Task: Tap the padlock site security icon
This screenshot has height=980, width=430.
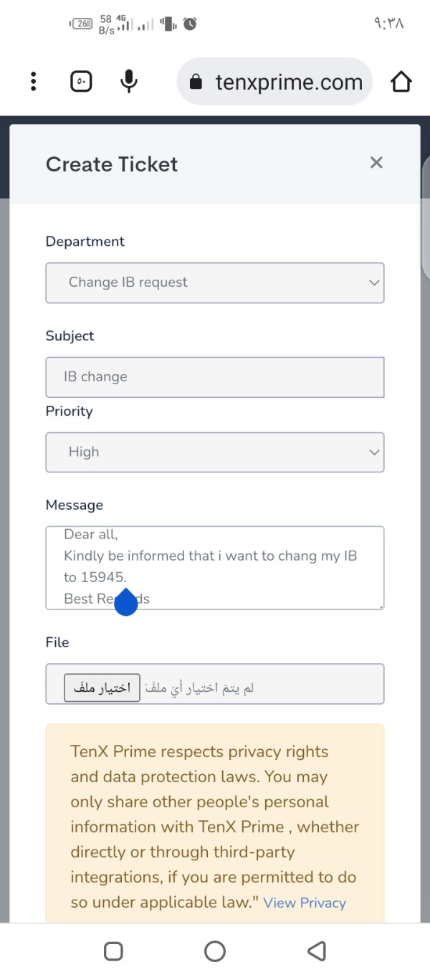Action: 196,82
